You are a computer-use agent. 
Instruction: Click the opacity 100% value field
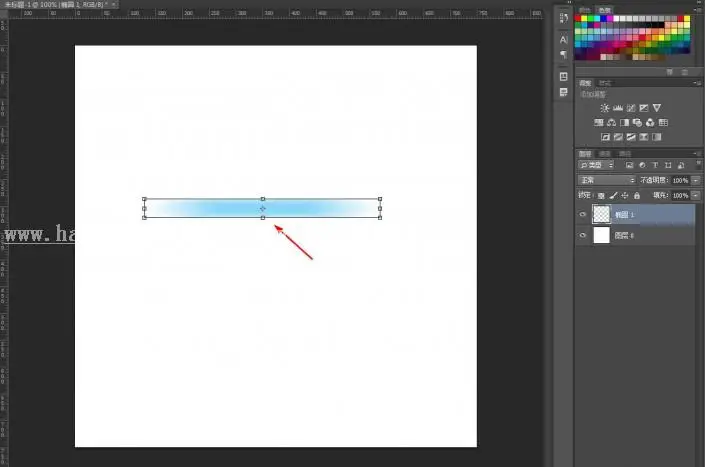tap(680, 180)
